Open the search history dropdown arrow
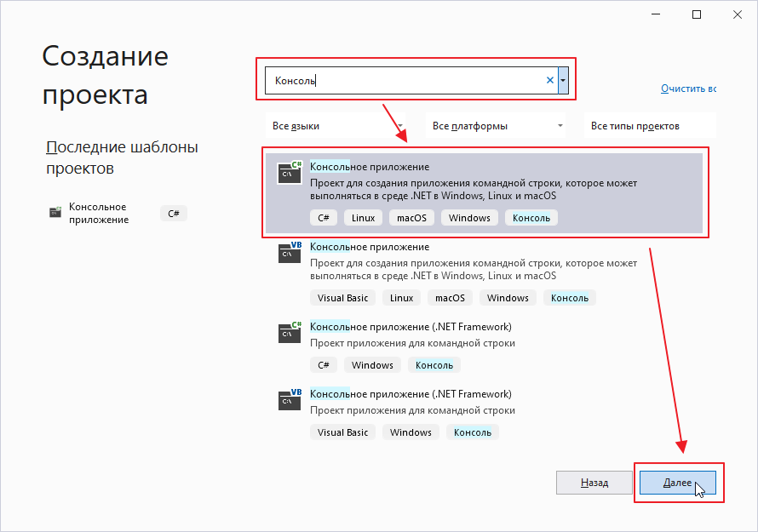Screen dimensions: 758x532 tap(563, 81)
